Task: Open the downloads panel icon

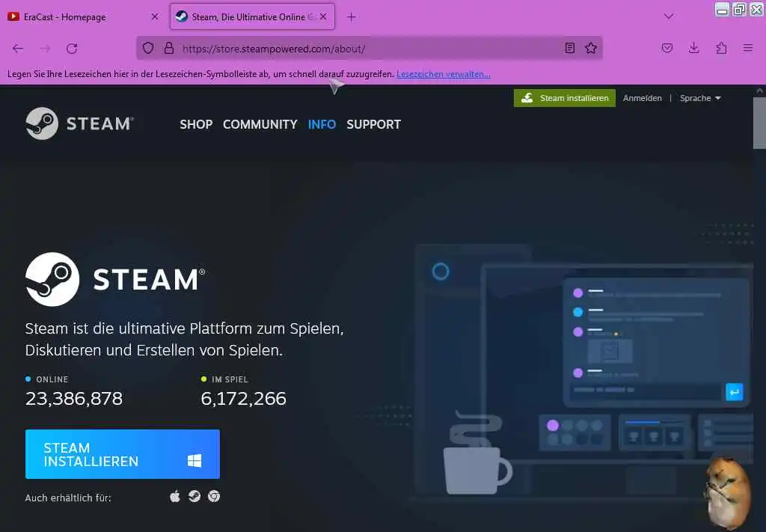Action: (x=693, y=48)
